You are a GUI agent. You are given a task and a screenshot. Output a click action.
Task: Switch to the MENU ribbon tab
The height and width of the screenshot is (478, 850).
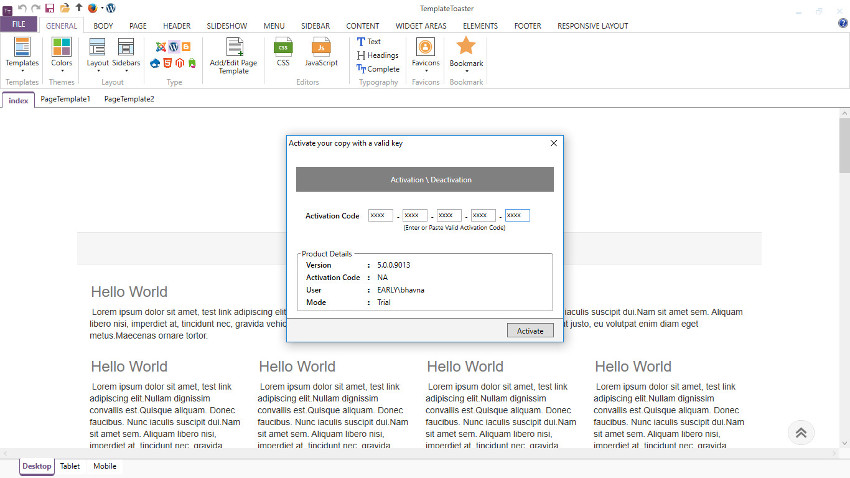[x=274, y=25]
